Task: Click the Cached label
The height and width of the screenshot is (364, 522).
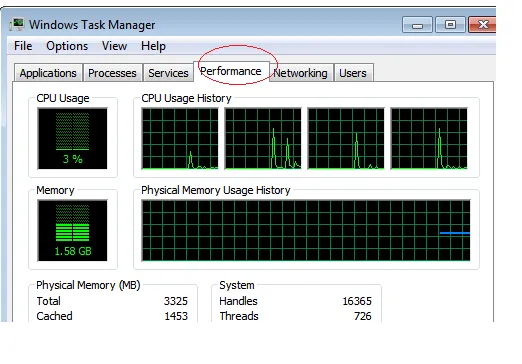Action: point(54,316)
